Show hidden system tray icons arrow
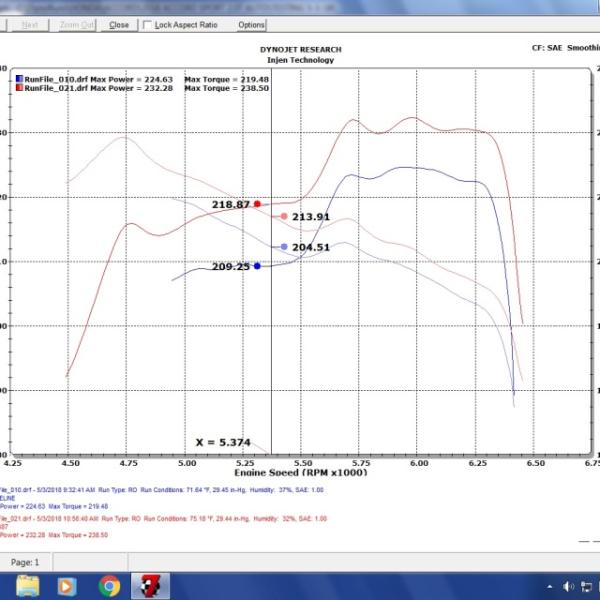Screen dimensions: 600x600 point(549,586)
